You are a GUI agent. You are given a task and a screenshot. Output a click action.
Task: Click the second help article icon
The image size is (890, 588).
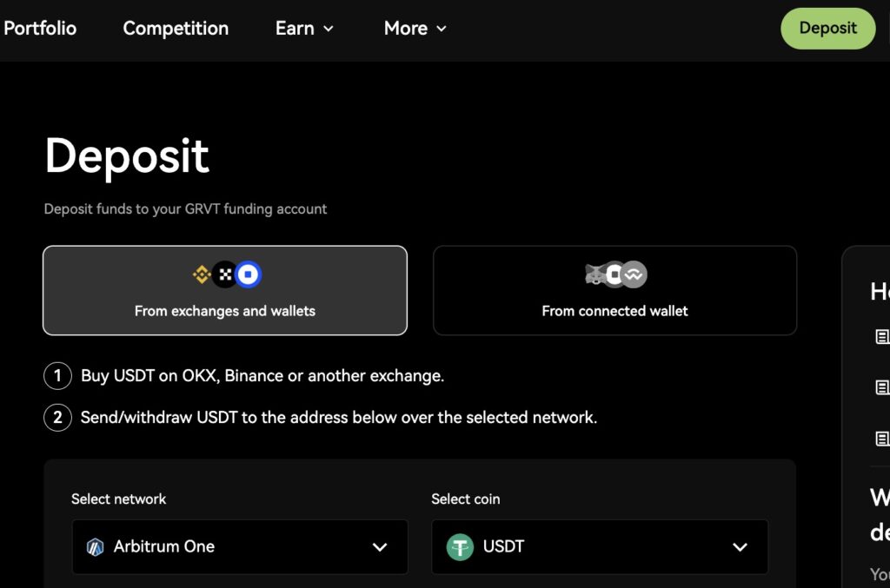tap(881, 387)
